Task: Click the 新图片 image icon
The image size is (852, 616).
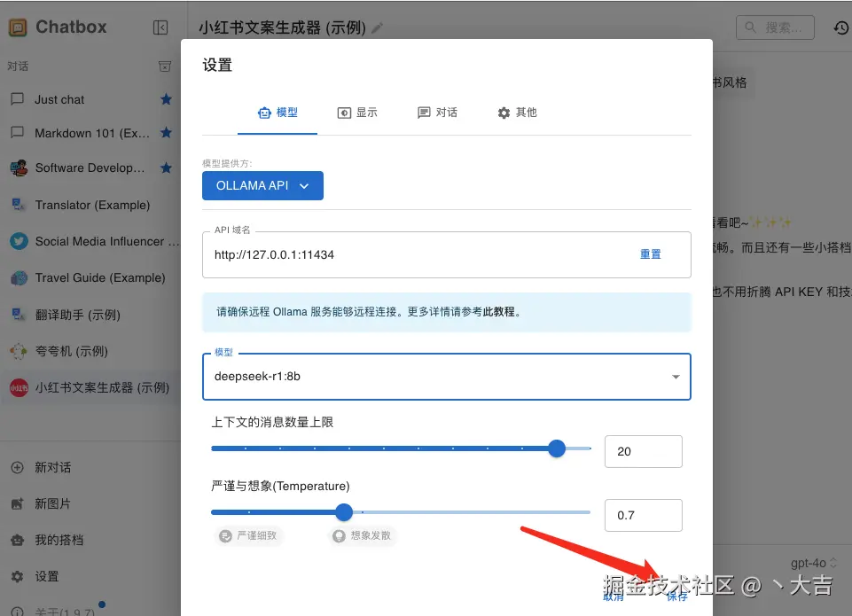Action: point(18,503)
